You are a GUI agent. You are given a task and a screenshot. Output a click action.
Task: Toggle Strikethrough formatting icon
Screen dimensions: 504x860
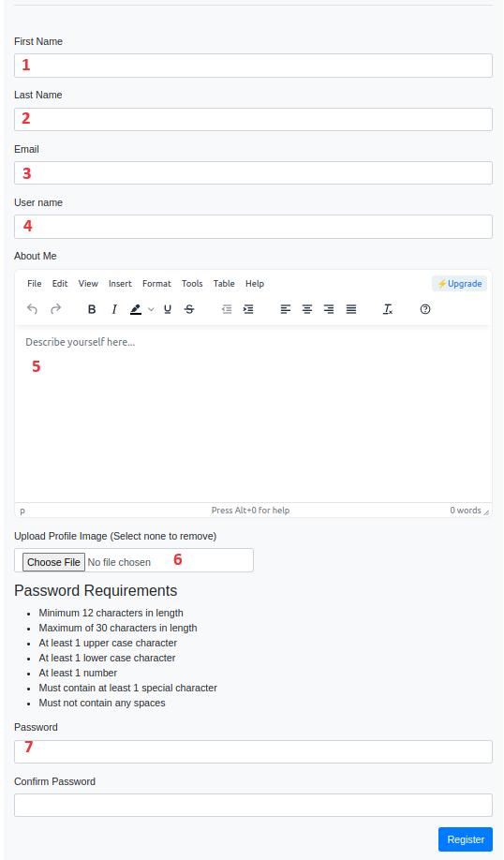click(189, 309)
